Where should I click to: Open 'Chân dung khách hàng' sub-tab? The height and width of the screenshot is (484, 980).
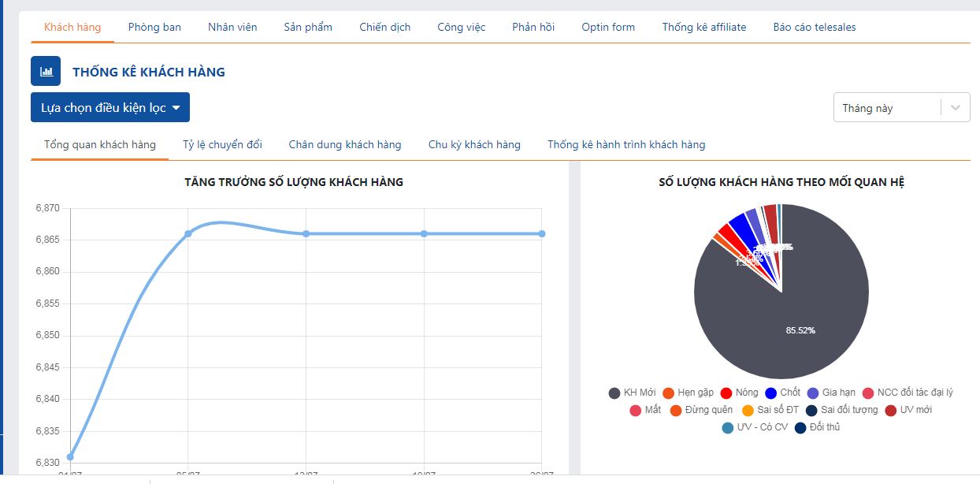(345, 144)
